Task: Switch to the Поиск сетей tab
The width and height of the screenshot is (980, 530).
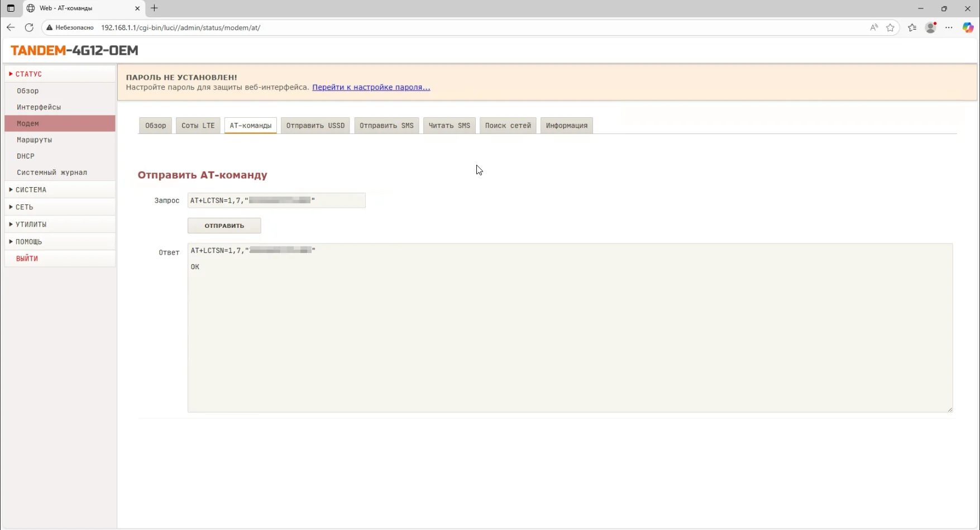Action: click(x=508, y=126)
